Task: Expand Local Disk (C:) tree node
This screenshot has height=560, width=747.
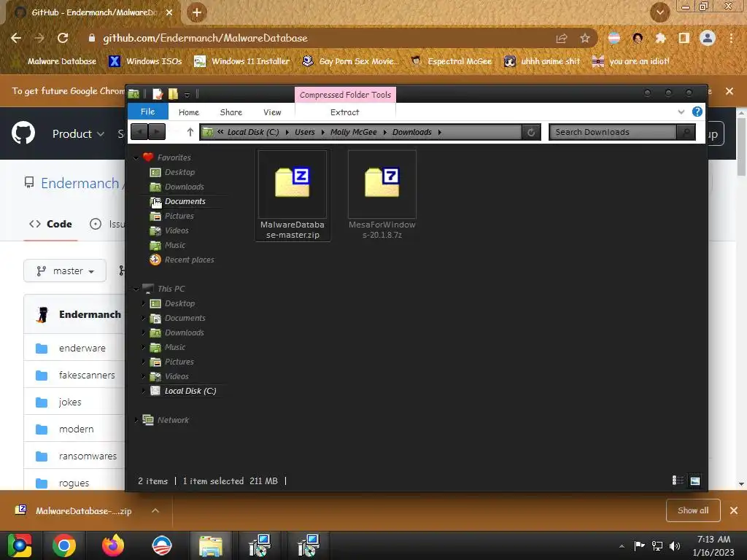Action: (144, 391)
